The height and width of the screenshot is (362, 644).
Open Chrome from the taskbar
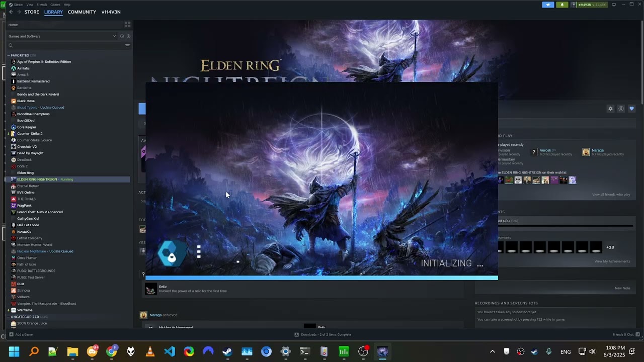[112, 351]
